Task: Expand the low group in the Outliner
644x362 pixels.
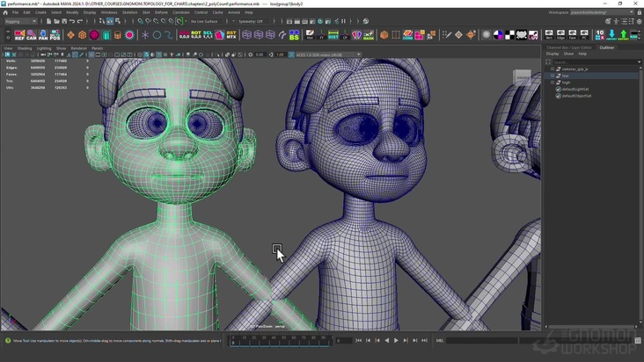Action: point(553,76)
